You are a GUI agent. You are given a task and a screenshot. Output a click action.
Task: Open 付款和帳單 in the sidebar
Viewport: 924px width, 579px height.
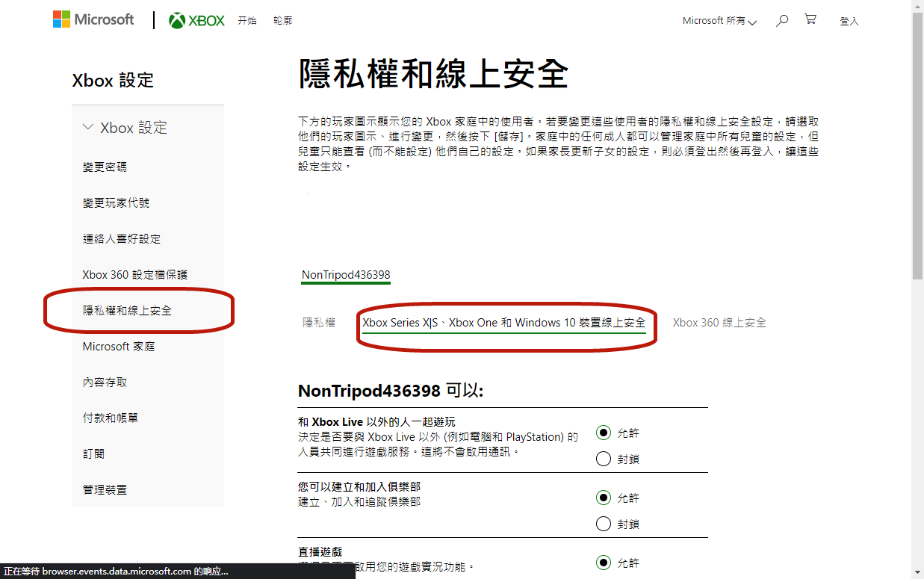tap(110, 418)
